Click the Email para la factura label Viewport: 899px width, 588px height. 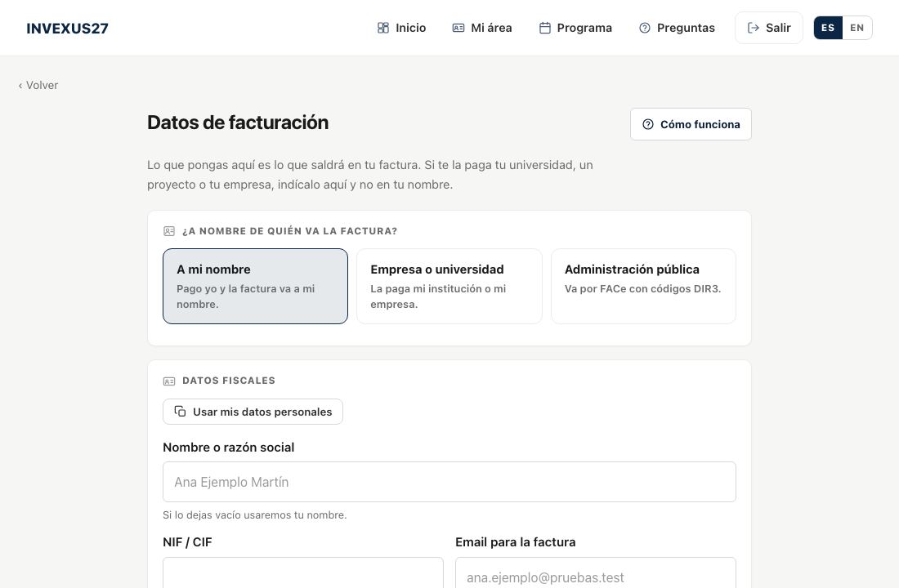coord(516,542)
